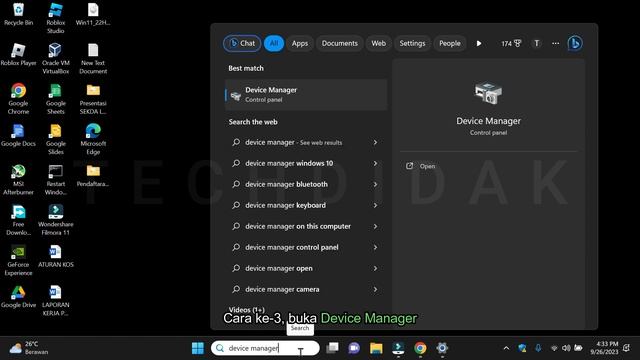Image resolution: width=640 pixels, height=360 pixels.
Task: Switch to the Chat search tab
Action: [242, 43]
